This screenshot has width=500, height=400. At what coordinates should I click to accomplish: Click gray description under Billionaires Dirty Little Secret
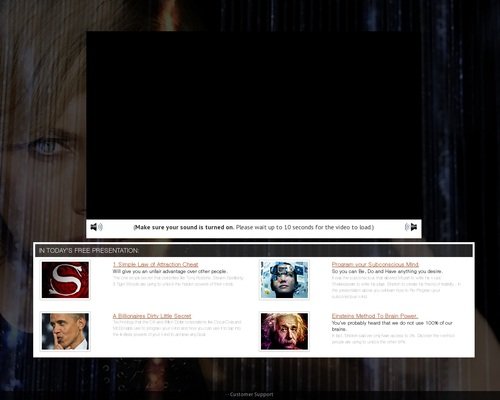177,328
